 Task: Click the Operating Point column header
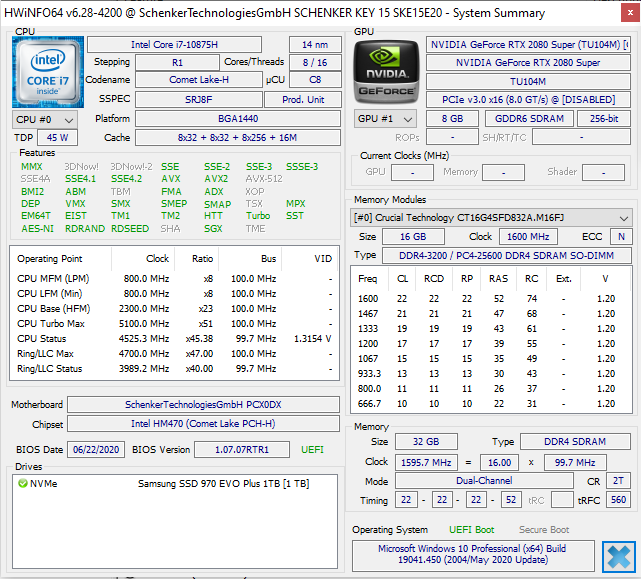61,258
